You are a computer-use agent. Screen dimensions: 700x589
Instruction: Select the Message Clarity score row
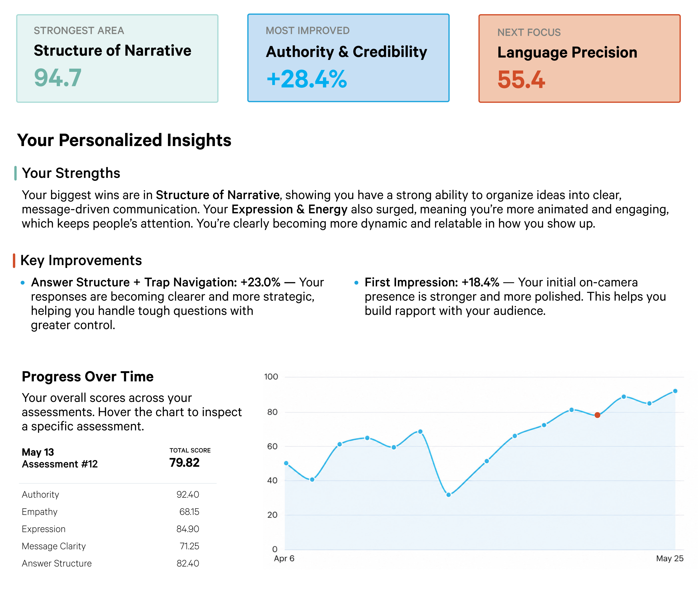[x=110, y=546]
